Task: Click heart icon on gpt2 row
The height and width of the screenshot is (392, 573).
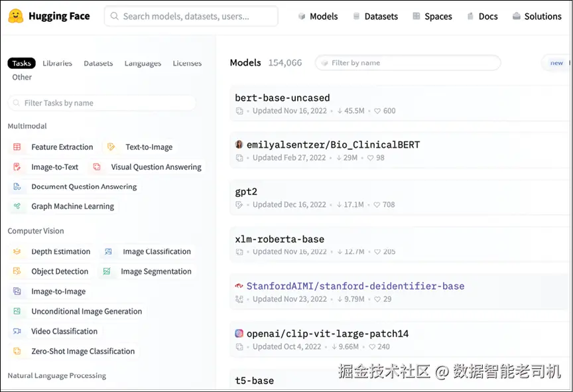Action: pos(377,205)
